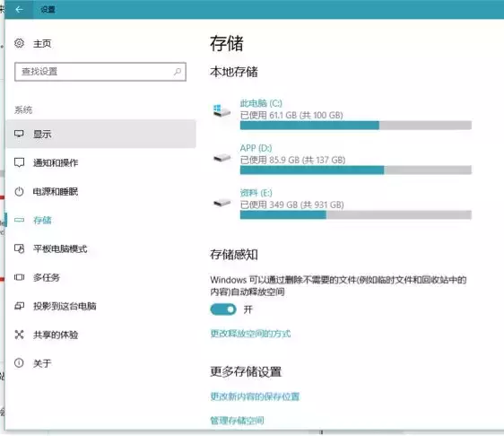The image size is (504, 436).
Task: Click 管理存储空间 link
Action: [238, 420]
